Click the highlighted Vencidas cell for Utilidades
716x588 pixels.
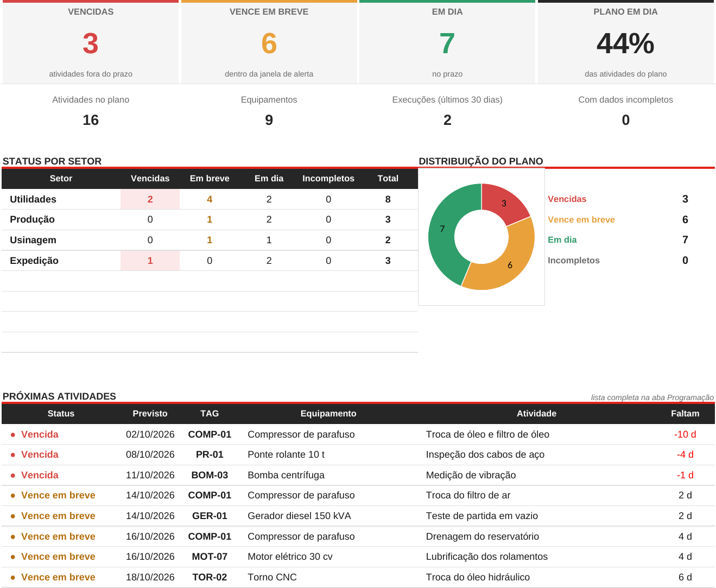pos(150,199)
